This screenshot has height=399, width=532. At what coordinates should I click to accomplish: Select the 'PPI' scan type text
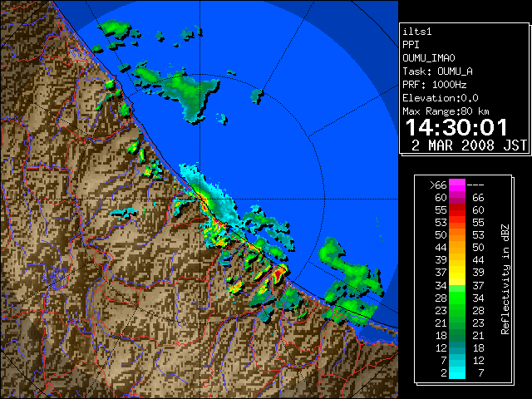pyautogui.click(x=411, y=45)
